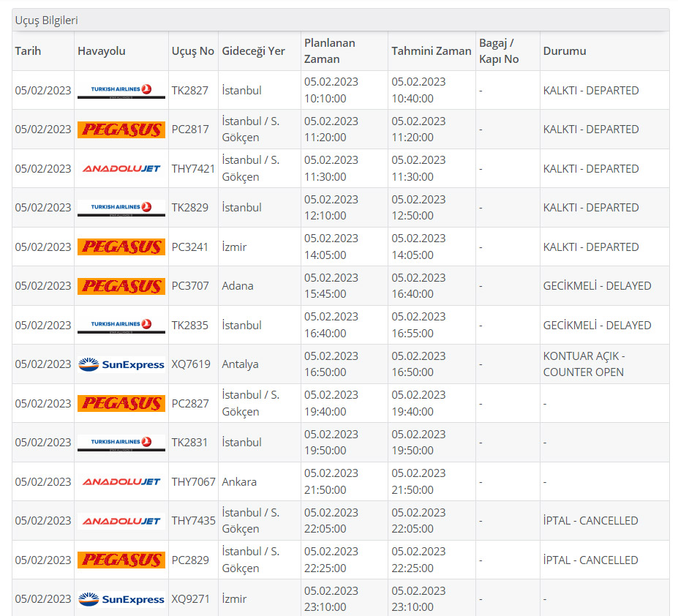Click the SunExpress logo for flight XQ9271
Screen dimensions: 678x616
coord(121,599)
